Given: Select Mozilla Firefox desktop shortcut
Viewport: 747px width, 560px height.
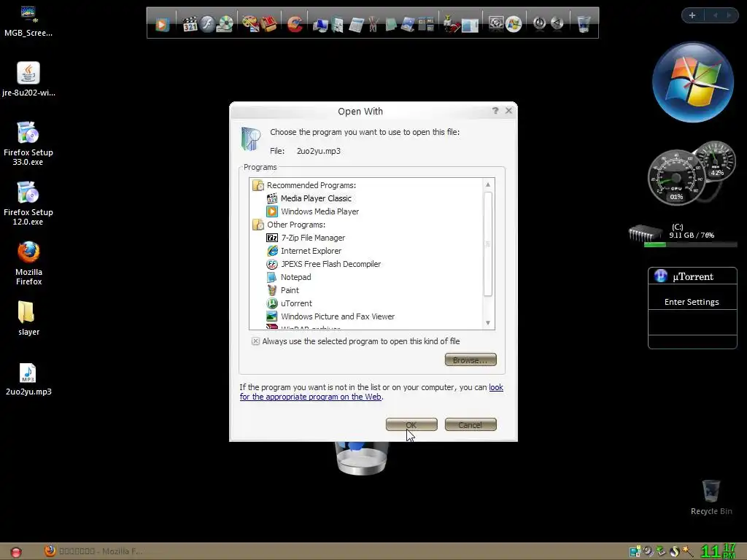Looking at the screenshot, I should pyautogui.click(x=28, y=263).
